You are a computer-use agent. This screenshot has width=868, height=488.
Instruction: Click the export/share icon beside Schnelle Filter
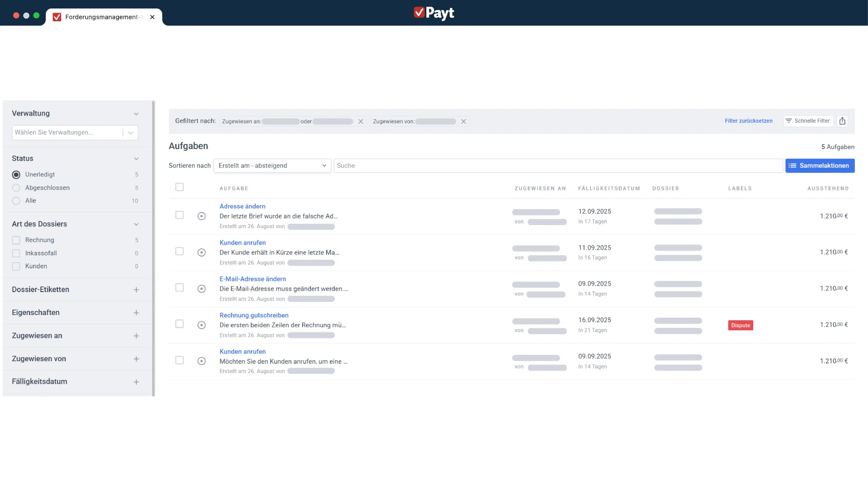[x=842, y=121]
